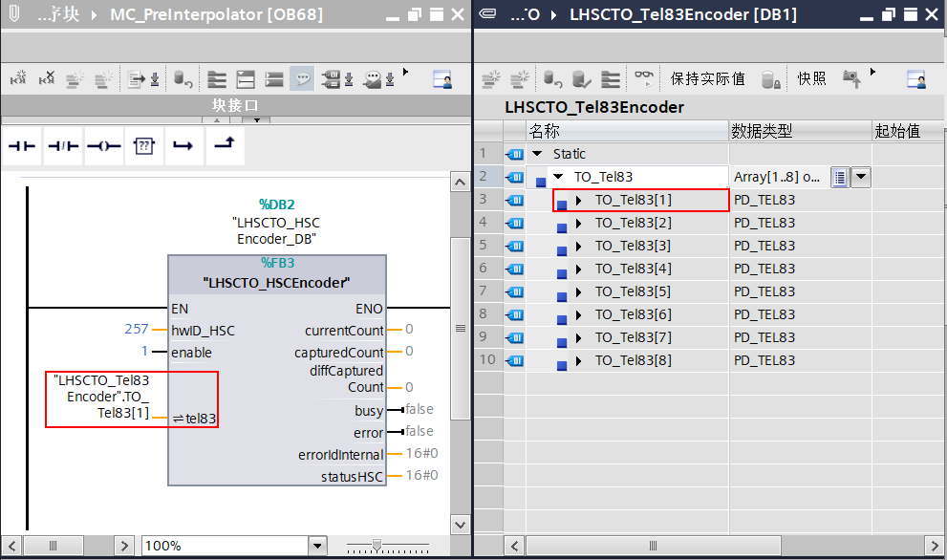
Task: Click the zoom slider handle
Action: click(x=377, y=545)
